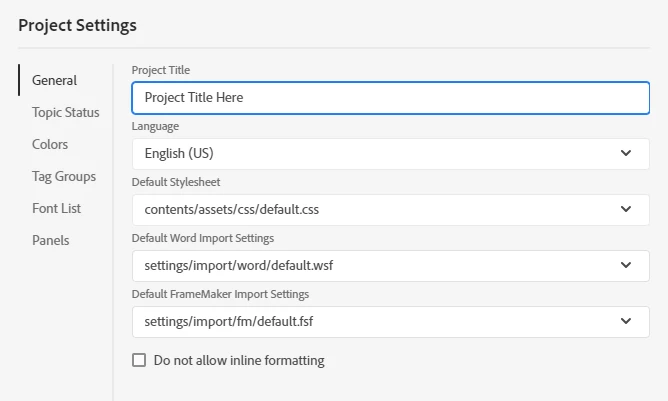Click the "Project Title" field label
Image resolution: width=668 pixels, height=401 pixels.
tap(161, 70)
